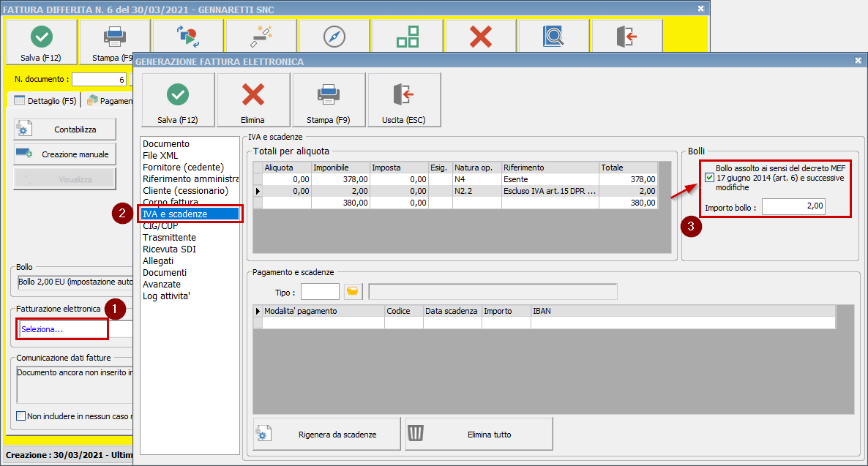Click the shapes-with-arrows icon in back window toolbar
The width and height of the screenshot is (868, 466).
click(x=187, y=37)
